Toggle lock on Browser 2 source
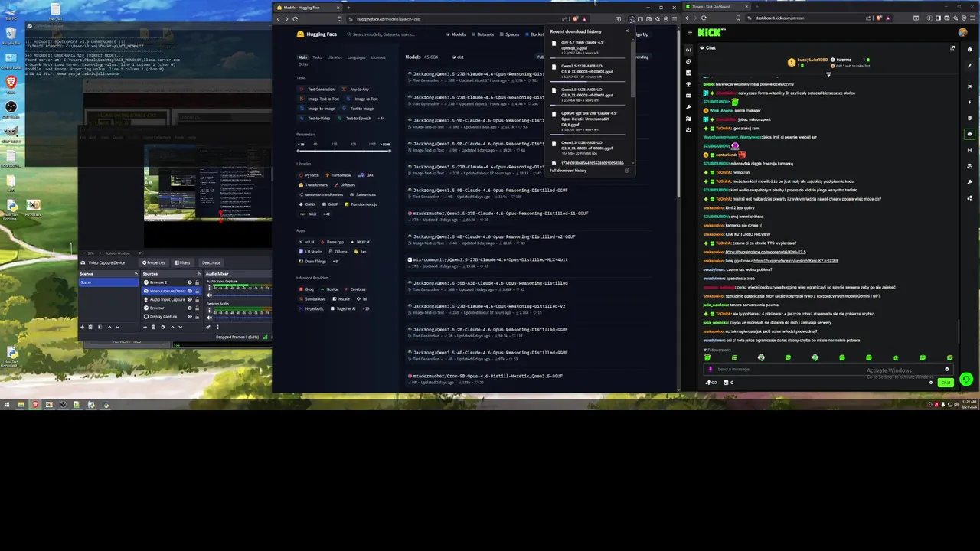980x551 pixels. (197, 282)
